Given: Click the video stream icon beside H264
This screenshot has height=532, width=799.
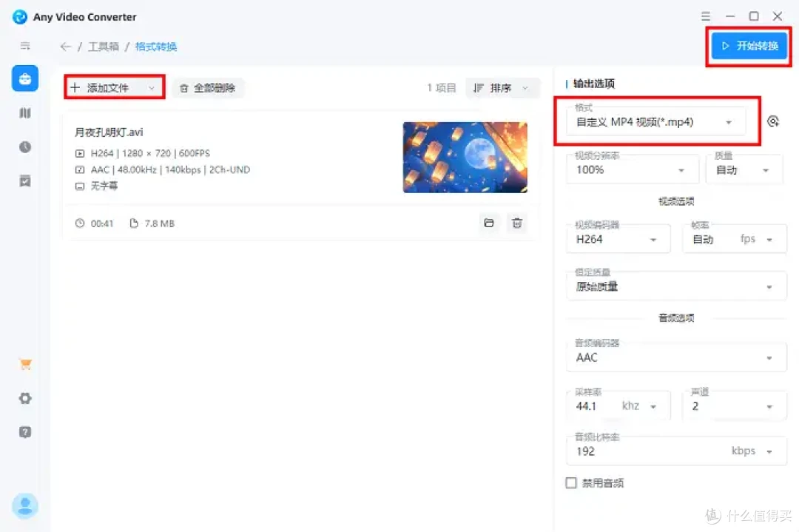Looking at the screenshot, I should click(79, 153).
